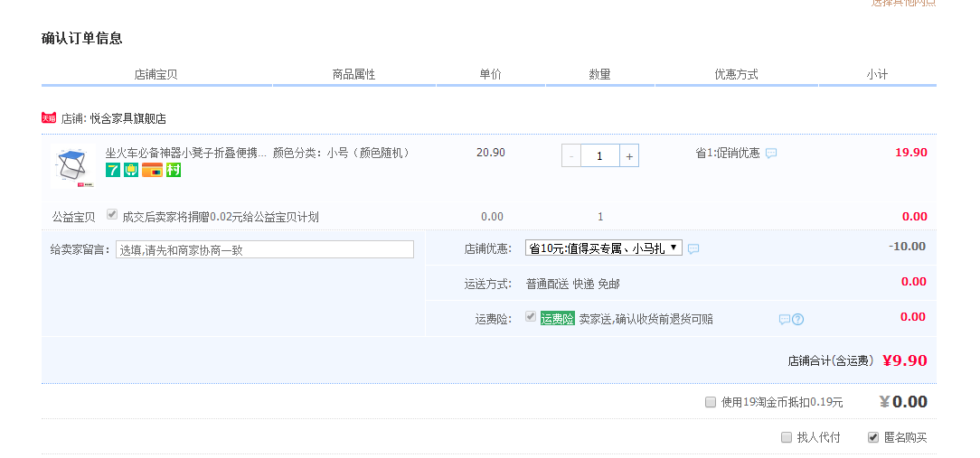Click the green 村 rural service icon
The width and height of the screenshot is (980, 458).
click(173, 170)
